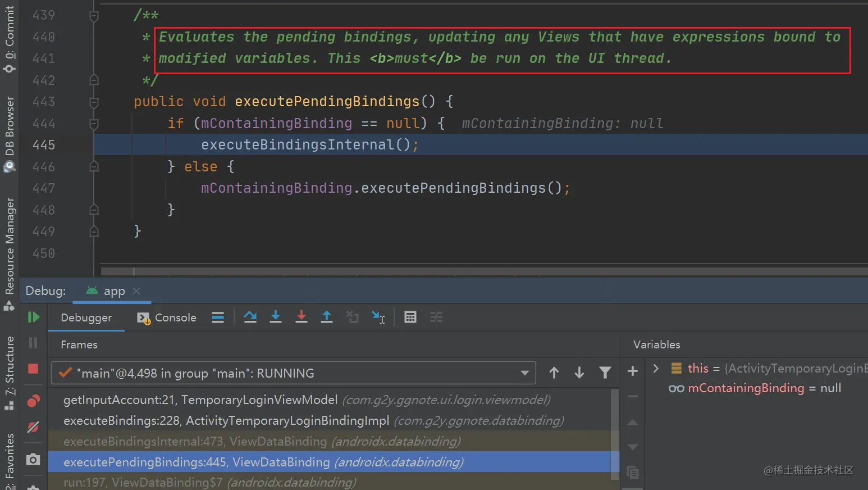
Task: Click the Run to Cursor icon
Action: coord(378,317)
